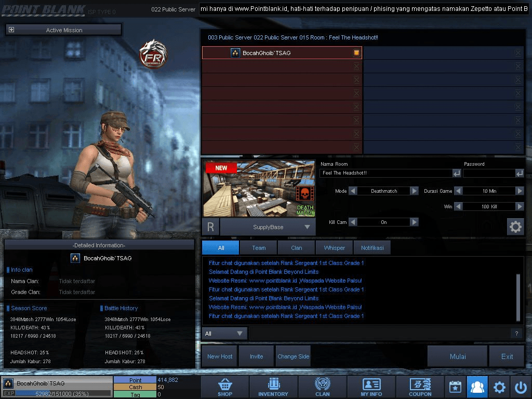Viewport: 532px width, 399px height.
Task: Click the Nama Room input field
Action: click(x=386, y=173)
